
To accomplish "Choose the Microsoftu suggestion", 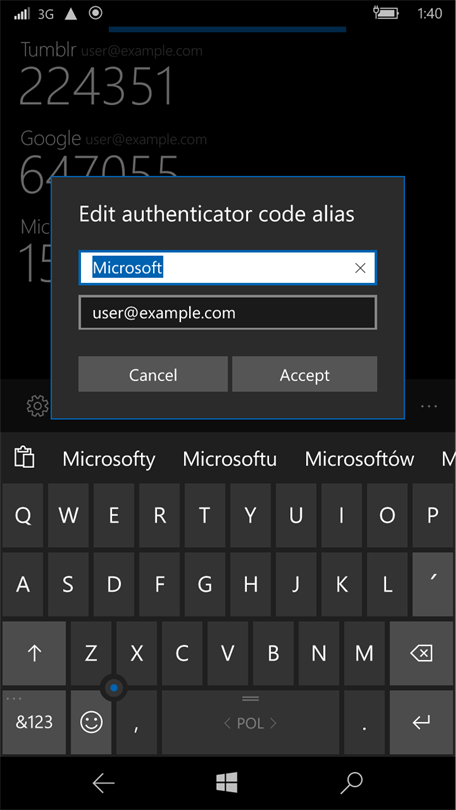I will (230, 459).
